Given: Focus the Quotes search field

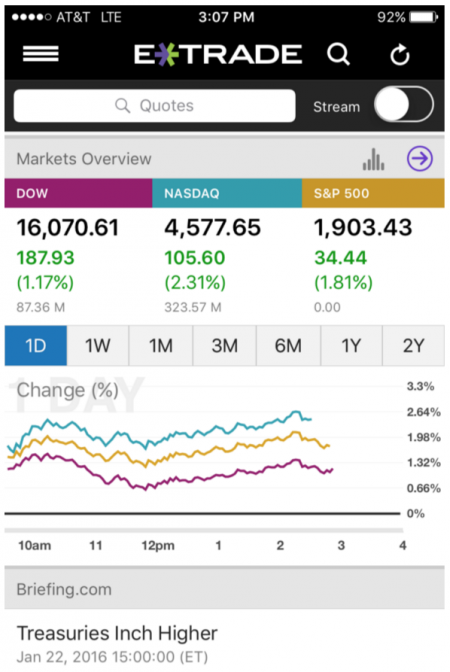Looking at the screenshot, I should [x=154, y=105].
